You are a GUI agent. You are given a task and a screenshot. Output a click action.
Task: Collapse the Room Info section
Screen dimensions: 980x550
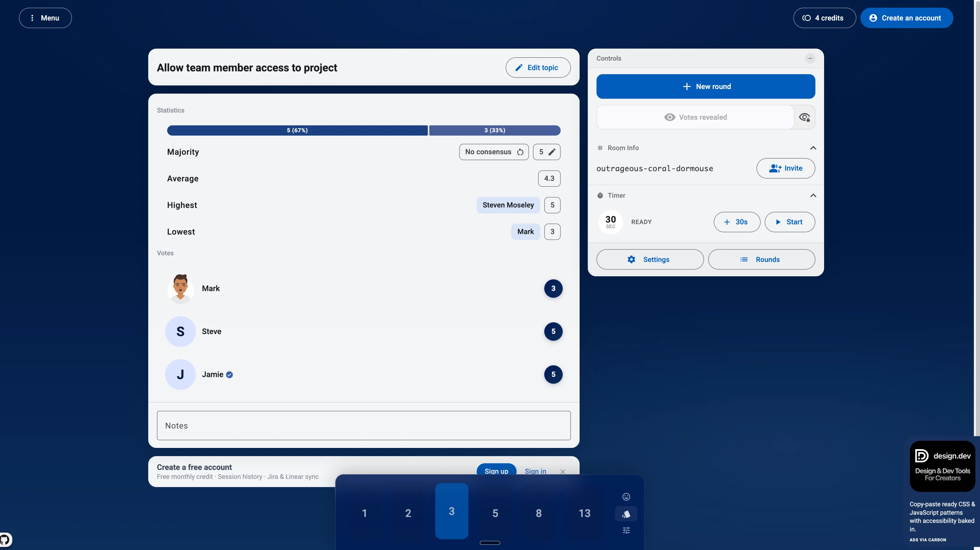(813, 148)
